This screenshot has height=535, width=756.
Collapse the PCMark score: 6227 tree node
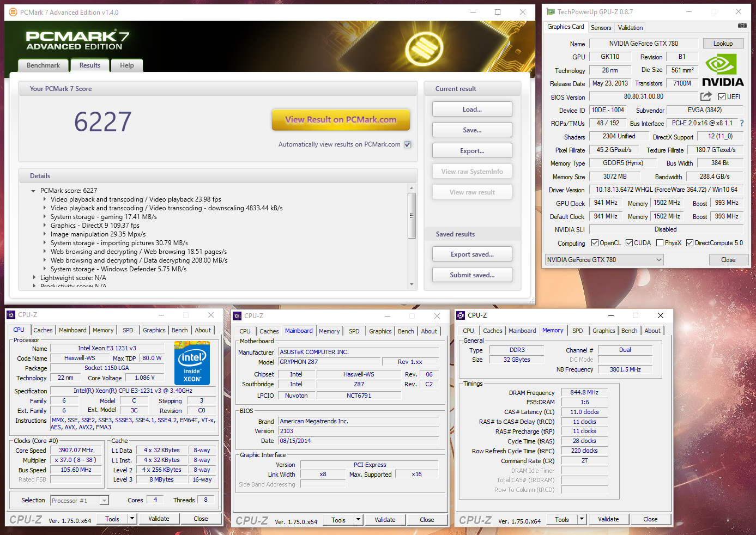coord(34,191)
